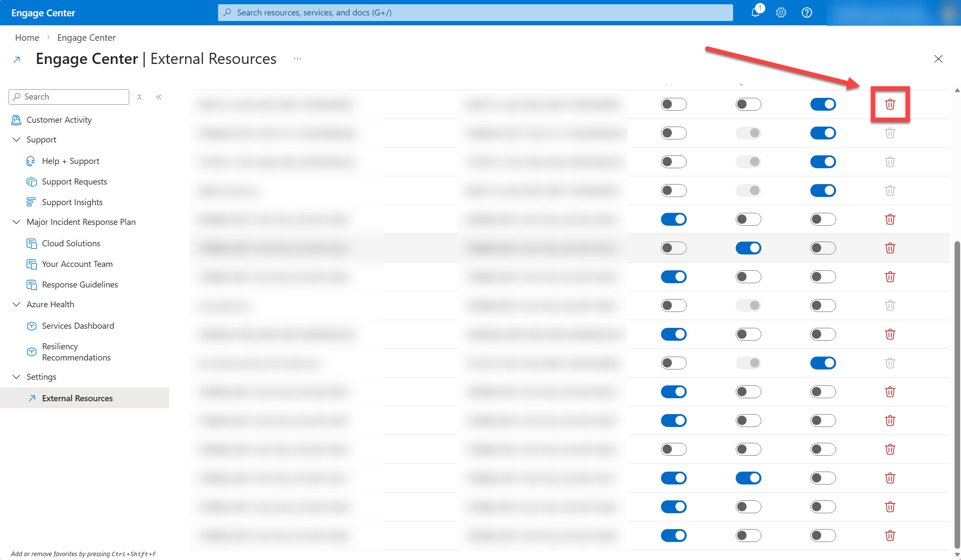The image size is (961, 560).
Task: Click the red trash icon in the seventh row
Action: point(890,277)
